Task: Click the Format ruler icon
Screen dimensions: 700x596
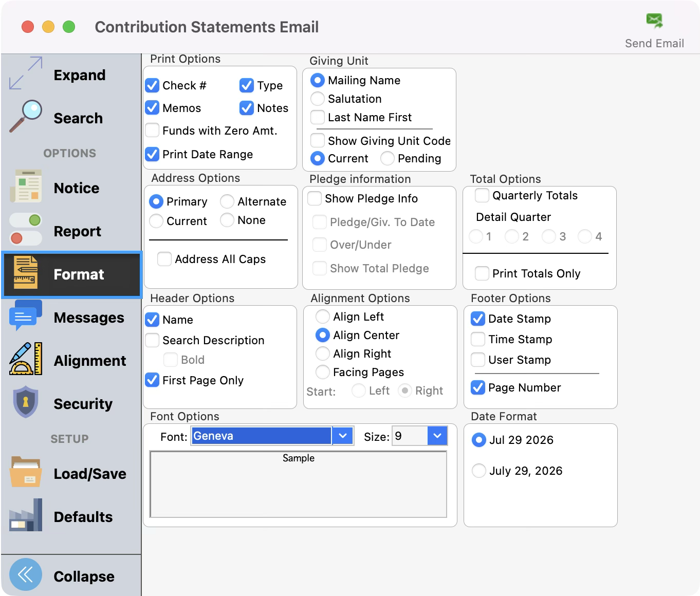Action: coord(26,272)
